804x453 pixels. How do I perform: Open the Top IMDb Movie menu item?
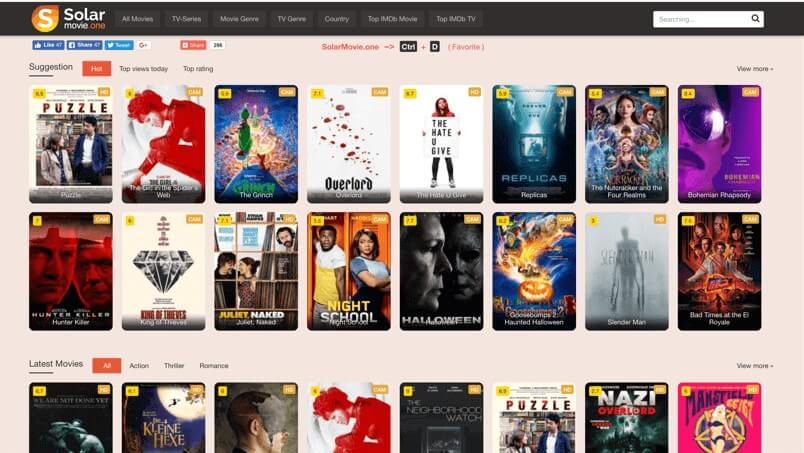click(392, 19)
